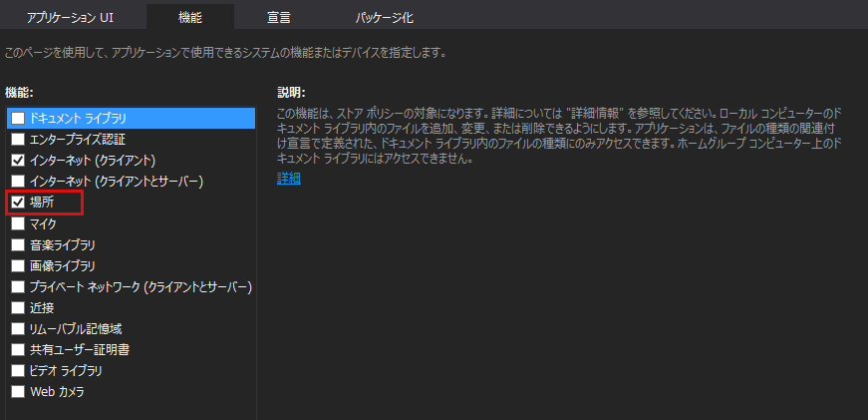Check the 近接 checkbox
Screen dimensions: 868x420
pos(18,307)
